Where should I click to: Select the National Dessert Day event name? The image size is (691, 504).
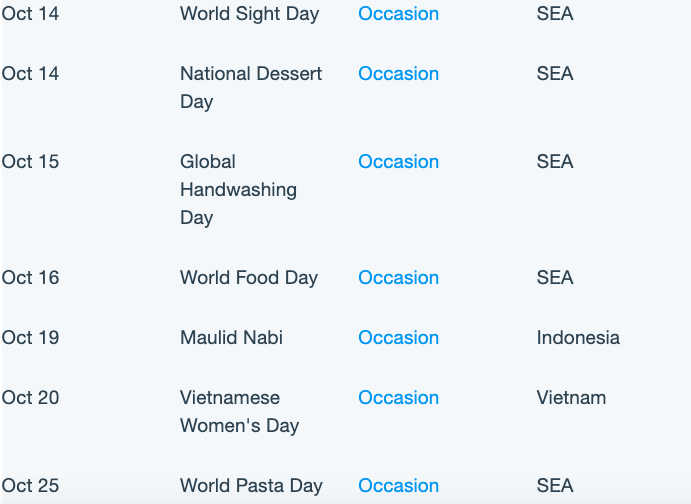(251, 87)
